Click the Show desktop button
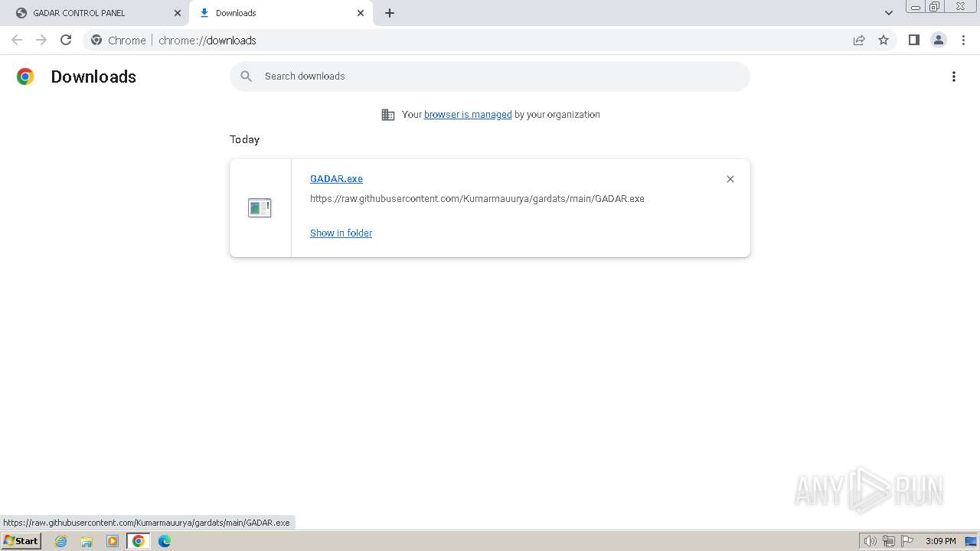 pos(972,541)
